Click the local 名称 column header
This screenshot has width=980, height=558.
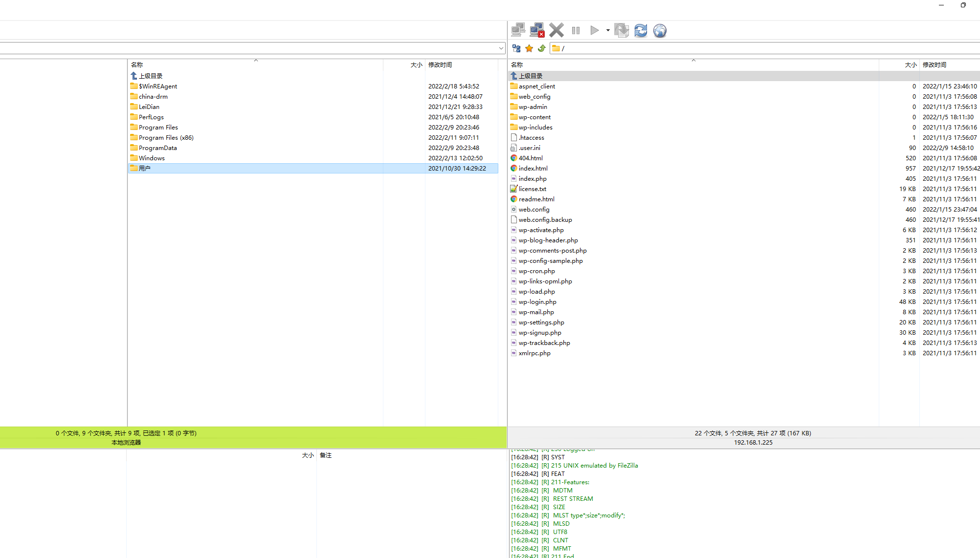coord(255,64)
